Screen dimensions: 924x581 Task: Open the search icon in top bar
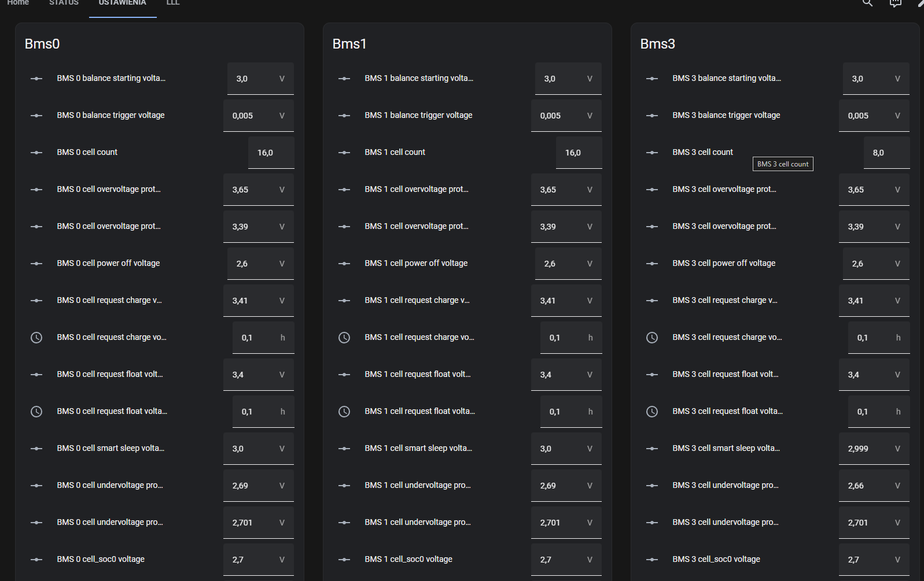click(x=867, y=3)
